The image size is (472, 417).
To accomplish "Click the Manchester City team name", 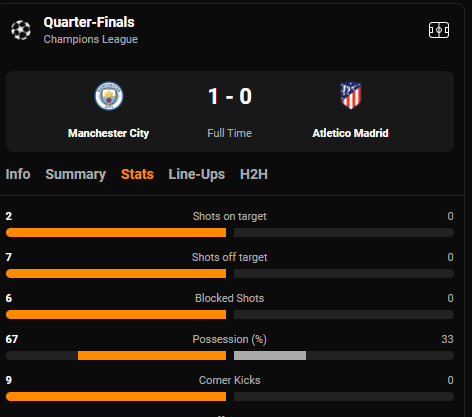I will [108, 133].
